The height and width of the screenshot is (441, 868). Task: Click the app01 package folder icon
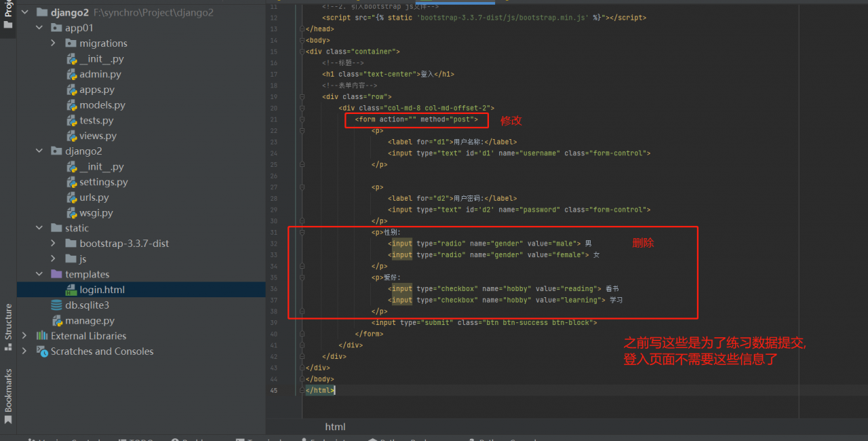pyautogui.click(x=57, y=28)
